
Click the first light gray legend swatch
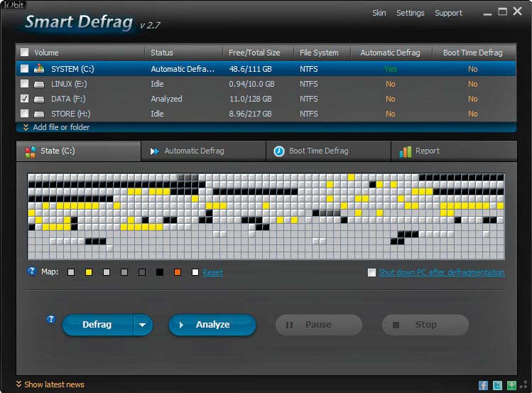[71, 272]
